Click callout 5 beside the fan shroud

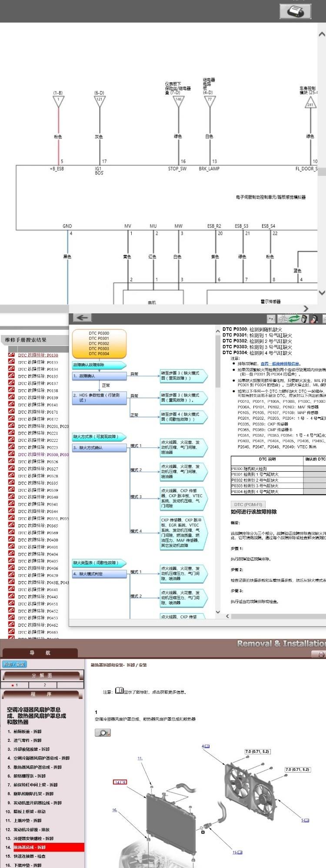click(x=305, y=820)
